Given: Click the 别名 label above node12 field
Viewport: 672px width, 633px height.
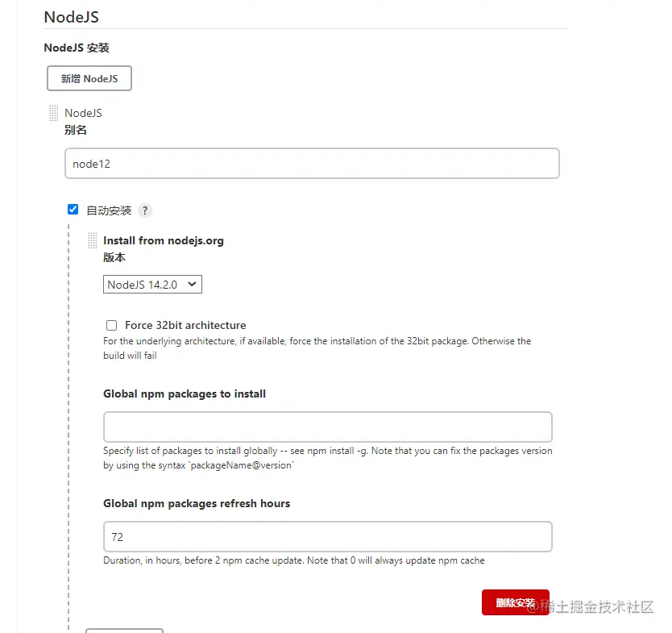Looking at the screenshot, I should [x=76, y=130].
